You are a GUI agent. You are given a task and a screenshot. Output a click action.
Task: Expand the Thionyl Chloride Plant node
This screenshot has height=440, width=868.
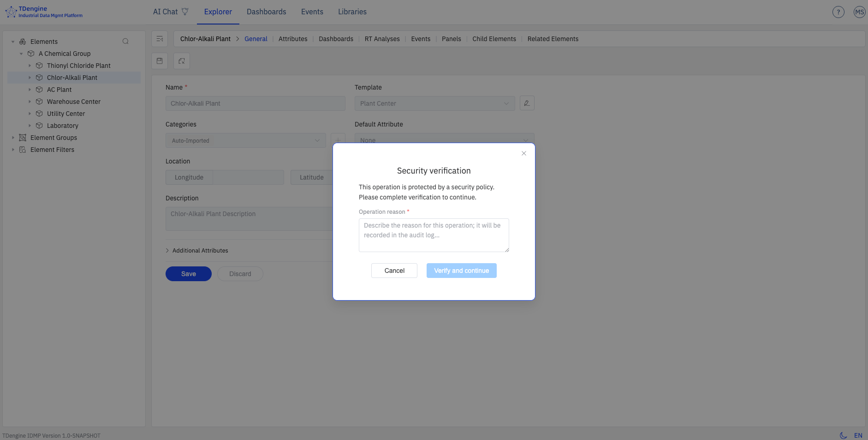(30, 66)
